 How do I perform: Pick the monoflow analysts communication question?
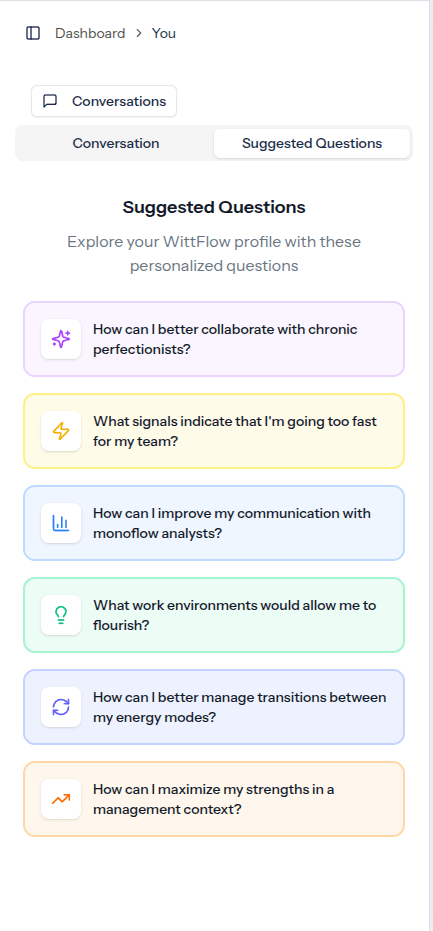click(214, 523)
